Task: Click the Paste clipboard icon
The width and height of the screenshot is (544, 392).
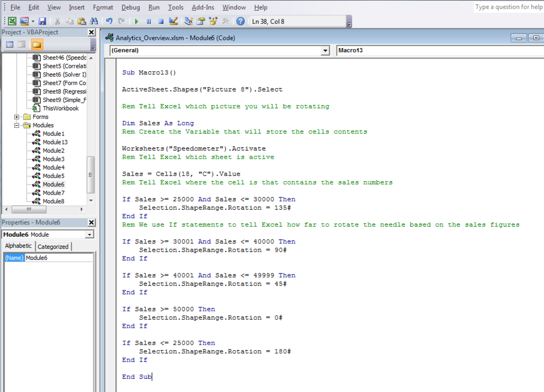Action: (82, 21)
